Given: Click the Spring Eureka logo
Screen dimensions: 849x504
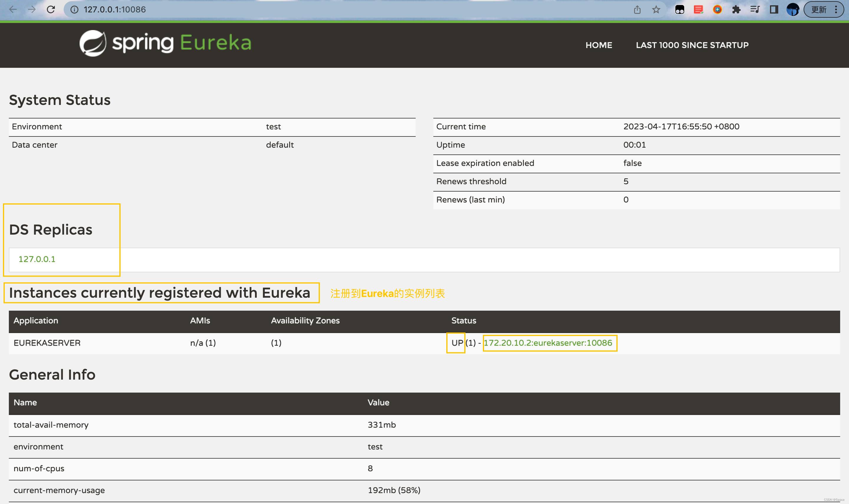Looking at the screenshot, I should pyautogui.click(x=165, y=43).
